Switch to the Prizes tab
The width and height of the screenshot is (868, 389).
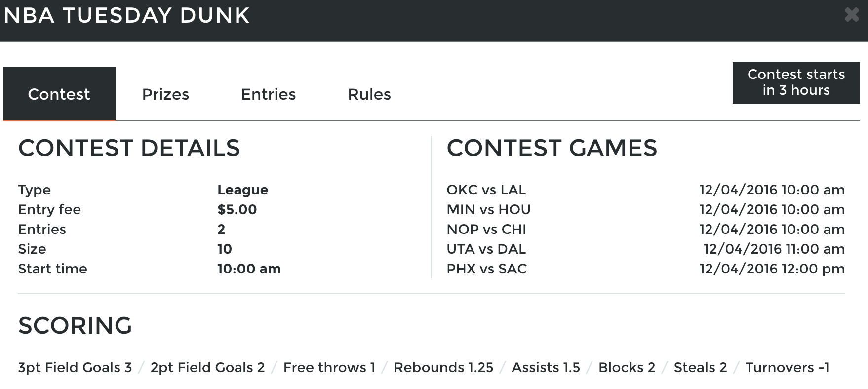coord(165,94)
